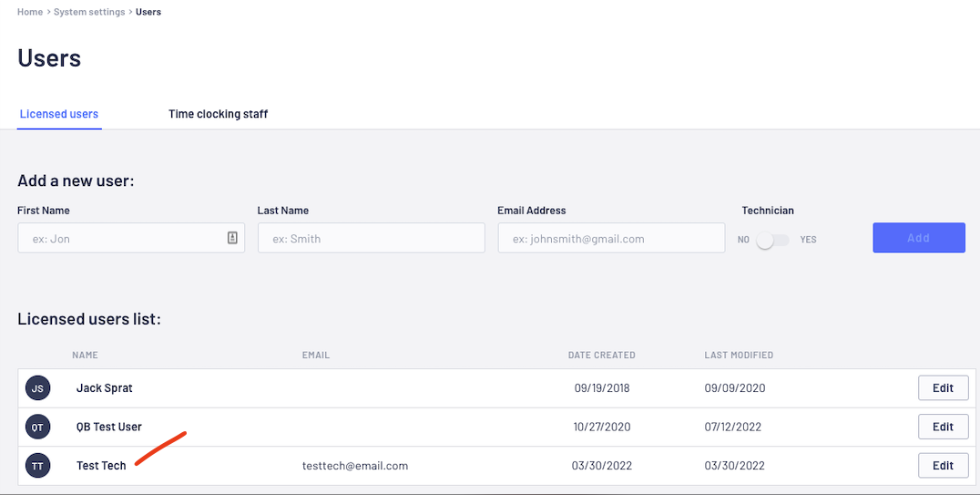Go to Home in breadcrumb
Image resolution: width=980 pixels, height=495 pixels.
pyautogui.click(x=30, y=12)
